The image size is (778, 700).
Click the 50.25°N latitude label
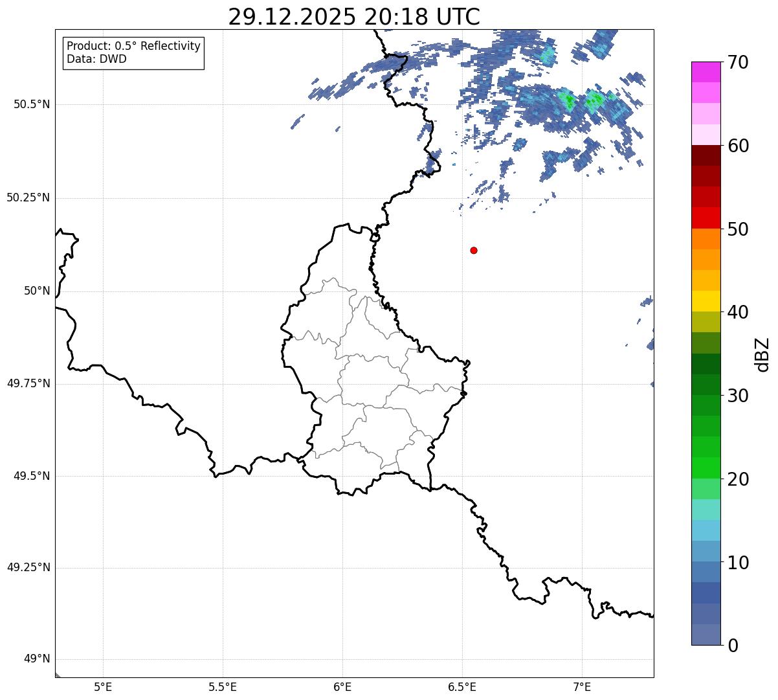28,198
